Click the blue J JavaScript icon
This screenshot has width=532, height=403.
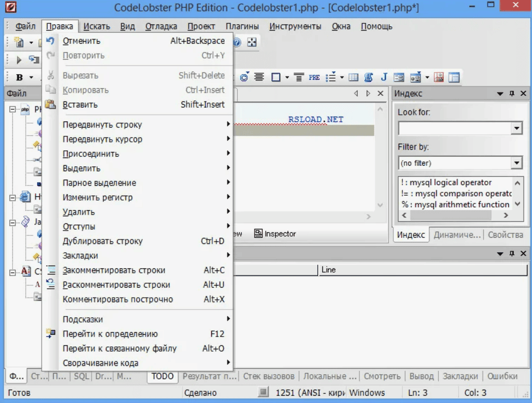click(384, 77)
